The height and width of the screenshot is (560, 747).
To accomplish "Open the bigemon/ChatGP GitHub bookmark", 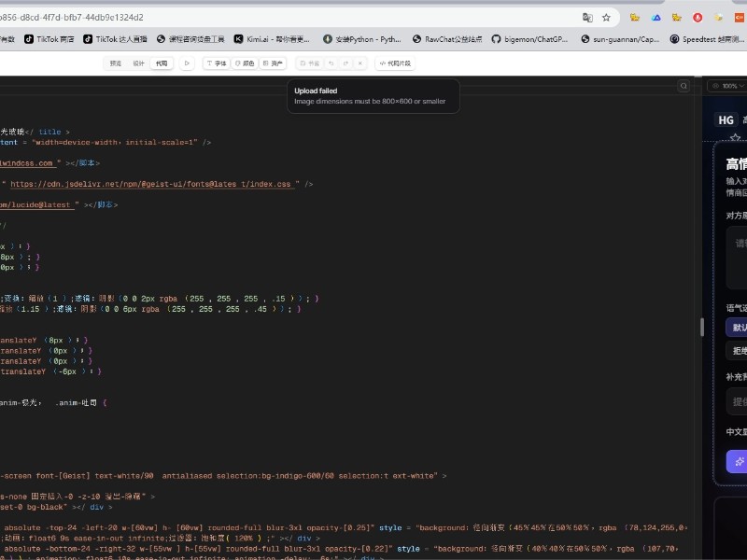I will pos(535,39).
